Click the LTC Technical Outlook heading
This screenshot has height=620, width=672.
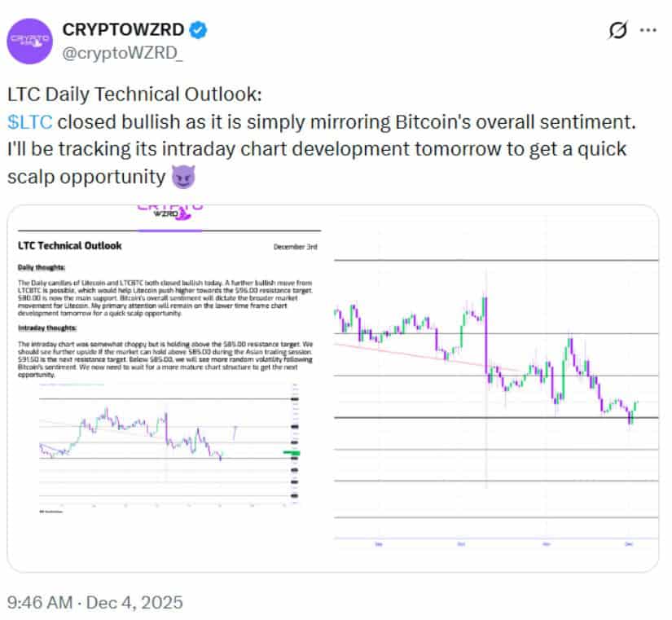click(x=69, y=245)
